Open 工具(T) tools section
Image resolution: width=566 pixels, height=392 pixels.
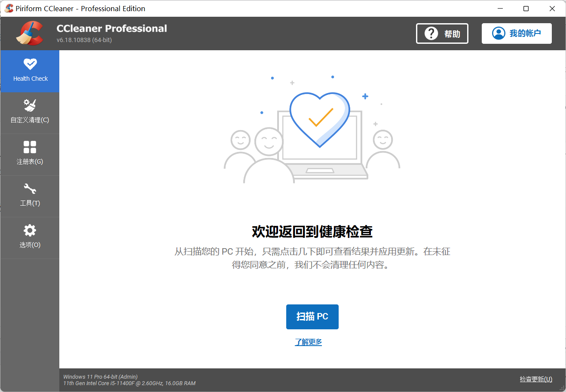tap(30, 196)
